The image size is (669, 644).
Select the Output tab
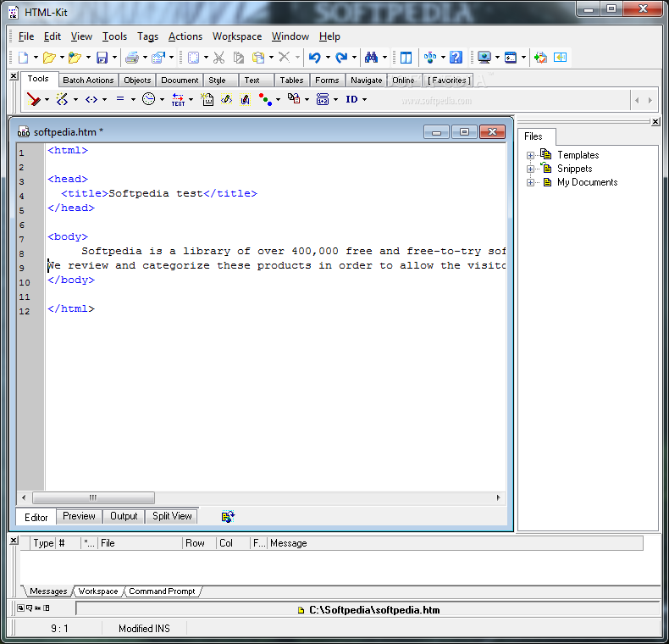click(124, 516)
